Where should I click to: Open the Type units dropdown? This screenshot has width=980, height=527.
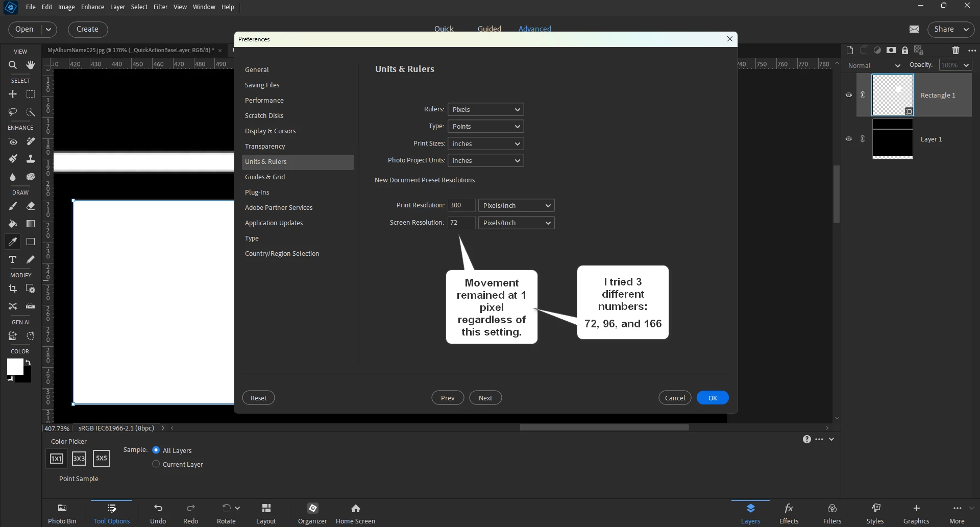click(x=486, y=126)
